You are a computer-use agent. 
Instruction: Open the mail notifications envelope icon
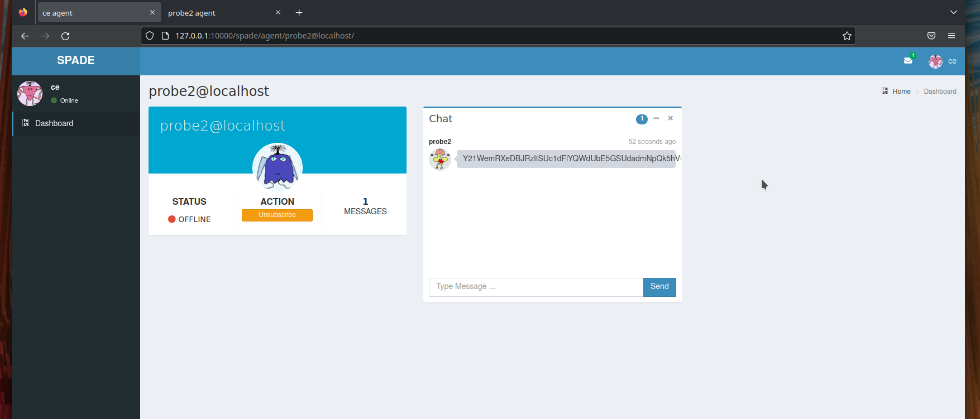pyautogui.click(x=908, y=61)
